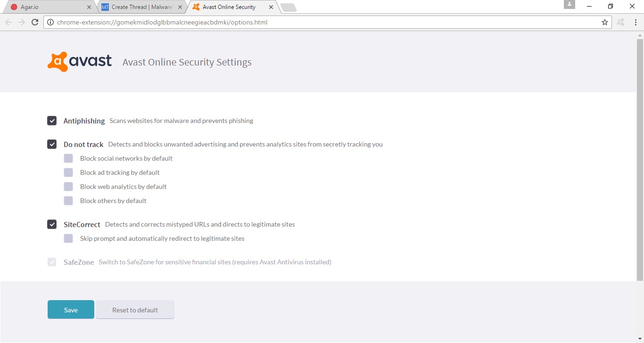644x343 pixels.
Task: Bookmark this page with the star icon
Action: (x=605, y=22)
